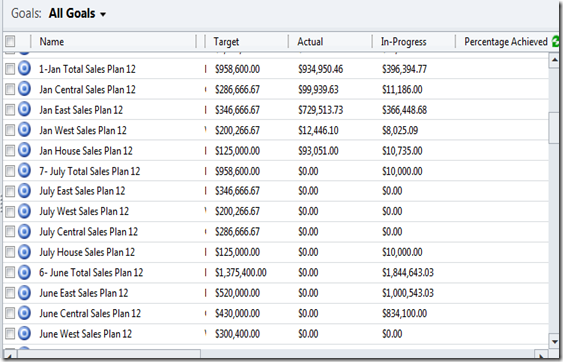Open the July House Sales Plan 12 goal

[x=87, y=252]
